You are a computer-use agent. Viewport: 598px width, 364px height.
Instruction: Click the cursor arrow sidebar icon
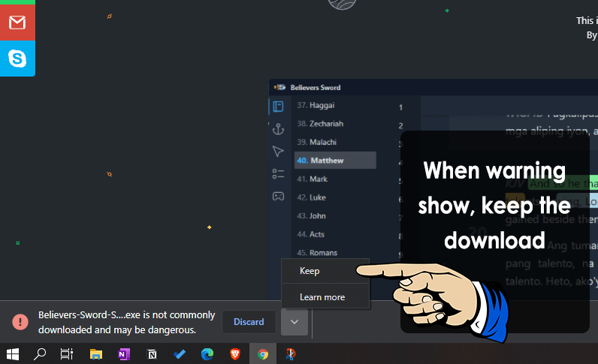[279, 152]
